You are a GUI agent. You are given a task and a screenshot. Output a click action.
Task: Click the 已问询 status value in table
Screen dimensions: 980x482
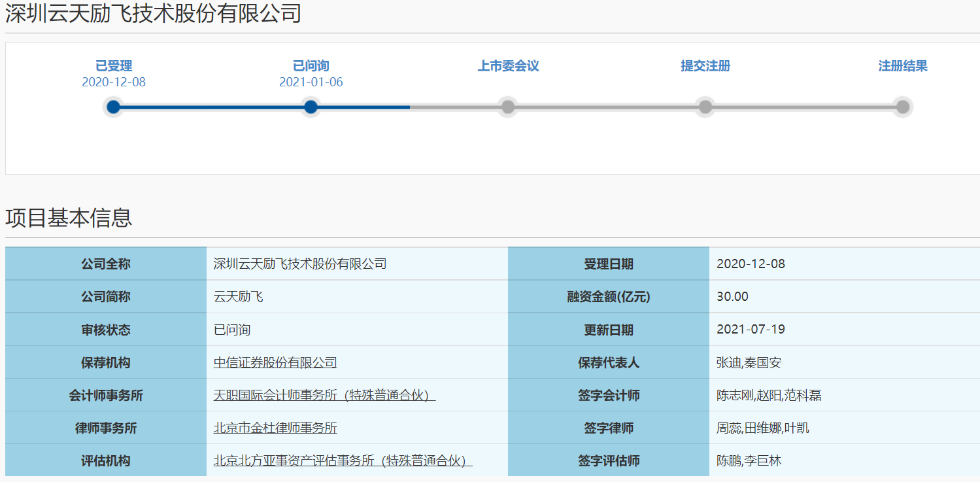232,330
